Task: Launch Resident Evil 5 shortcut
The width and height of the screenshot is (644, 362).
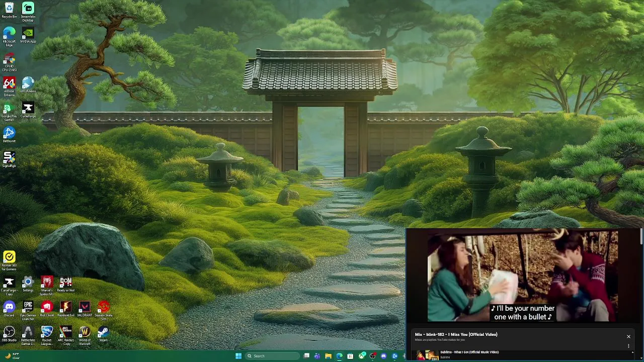Action: pos(66,311)
